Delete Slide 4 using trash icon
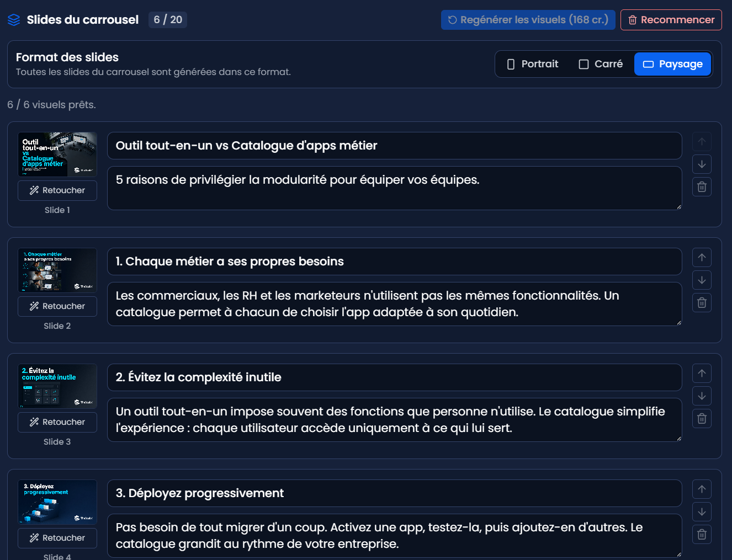732x560 pixels. [x=702, y=535]
